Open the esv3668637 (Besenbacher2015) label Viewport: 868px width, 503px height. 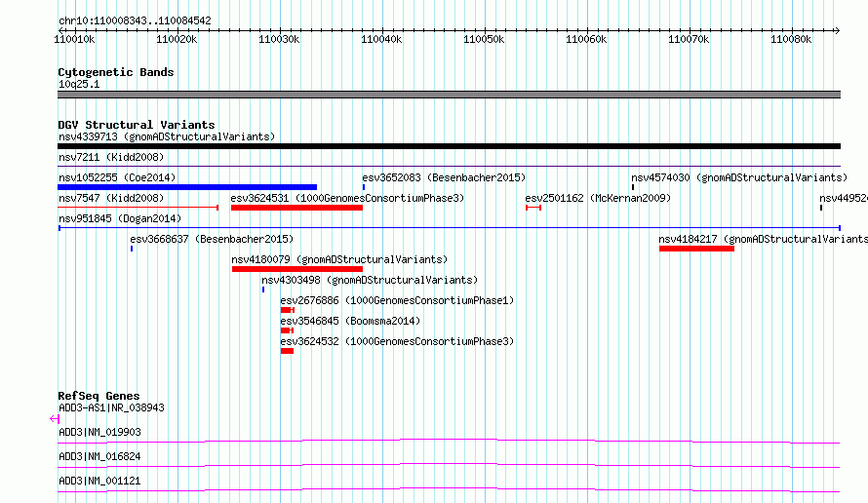point(212,239)
